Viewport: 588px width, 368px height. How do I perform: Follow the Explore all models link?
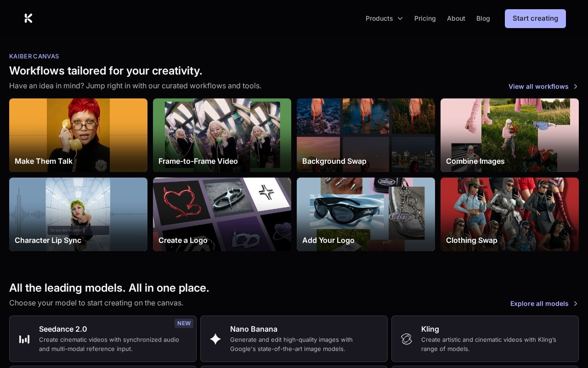point(544,304)
